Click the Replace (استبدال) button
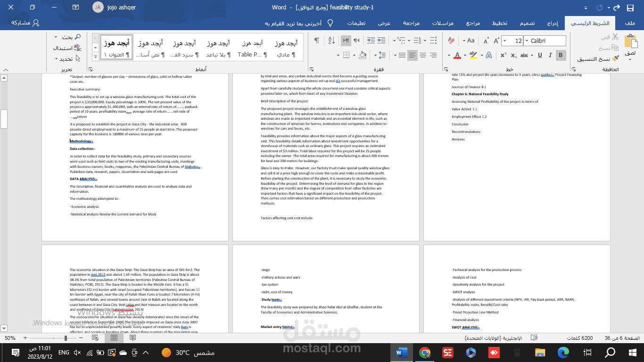 click(67, 48)
